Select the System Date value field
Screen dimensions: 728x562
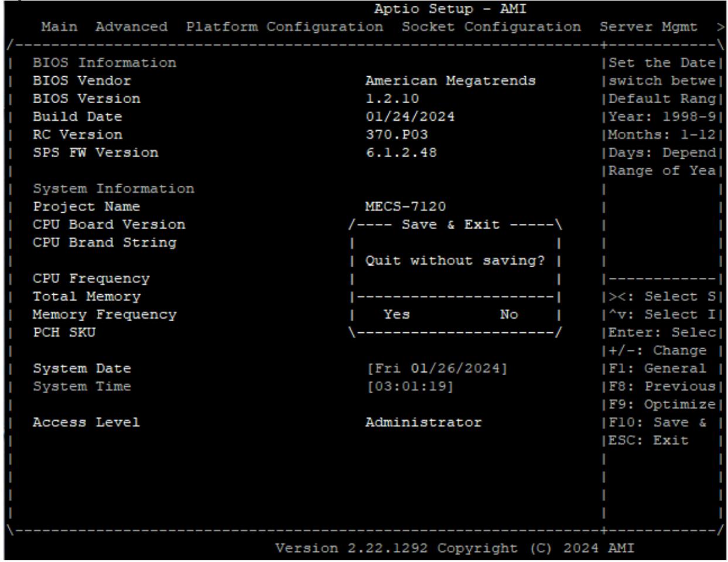tap(437, 369)
